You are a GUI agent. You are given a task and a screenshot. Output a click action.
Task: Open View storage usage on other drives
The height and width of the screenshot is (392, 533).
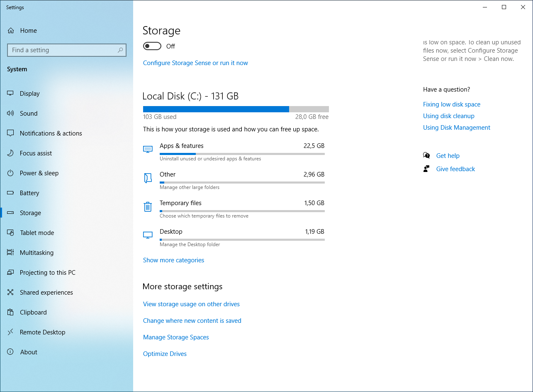point(191,304)
